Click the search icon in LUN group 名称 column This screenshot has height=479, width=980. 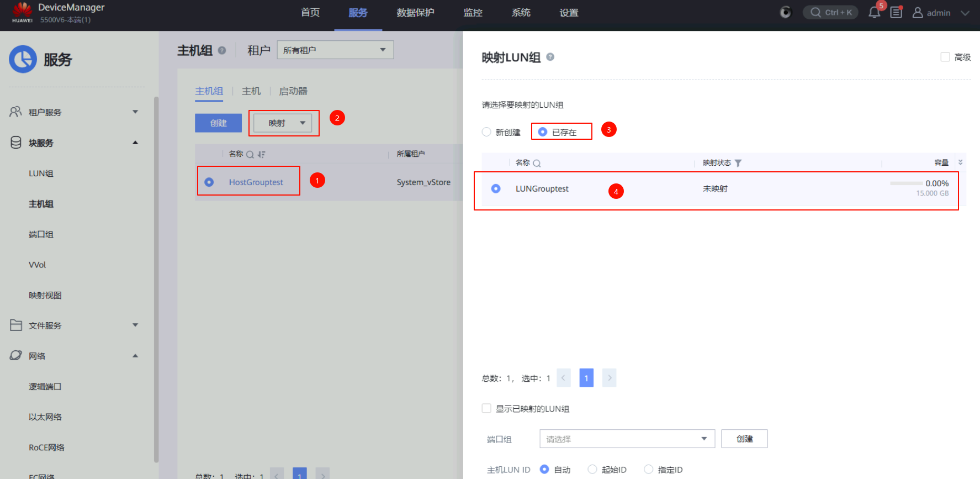[537, 164]
